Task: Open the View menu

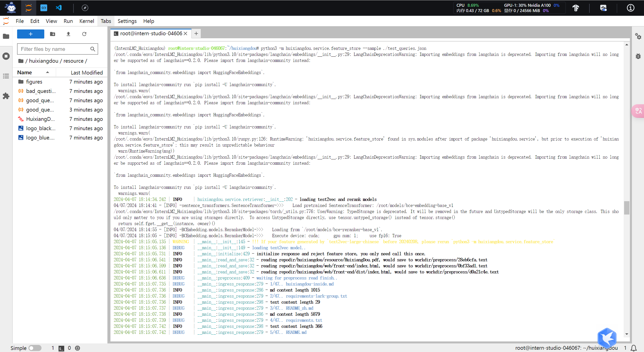Action: [x=51, y=21]
